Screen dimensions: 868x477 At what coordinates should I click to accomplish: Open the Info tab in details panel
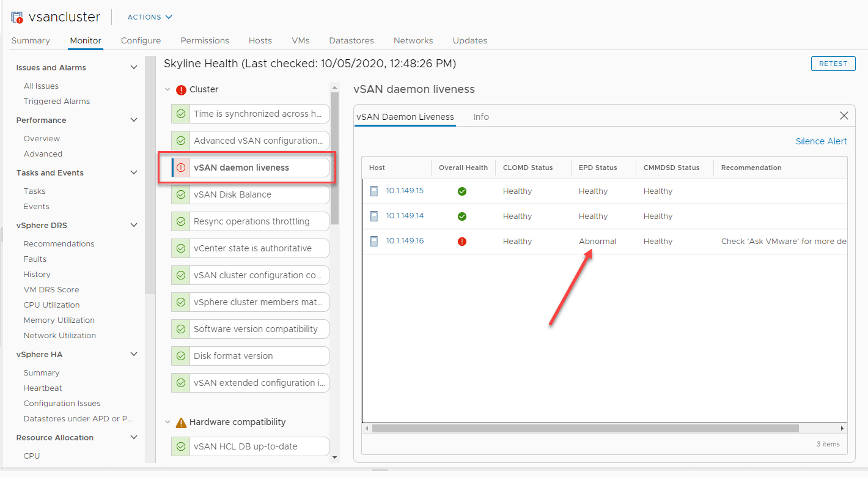[x=481, y=117]
